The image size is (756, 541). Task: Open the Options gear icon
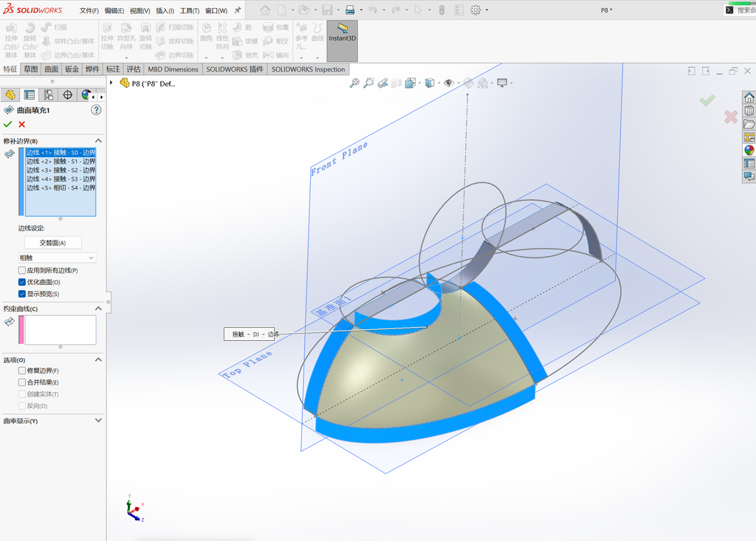point(475,10)
